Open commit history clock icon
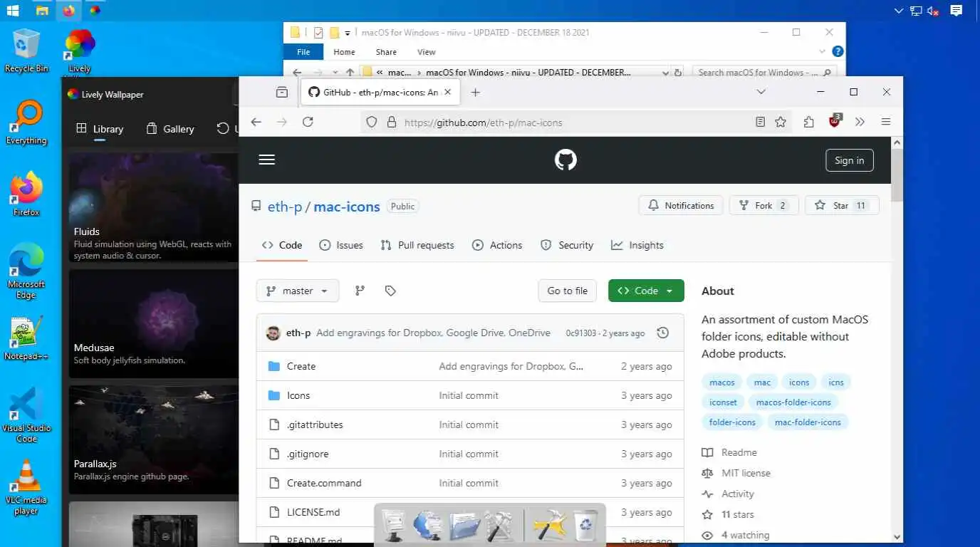980x547 pixels. pyautogui.click(x=662, y=333)
